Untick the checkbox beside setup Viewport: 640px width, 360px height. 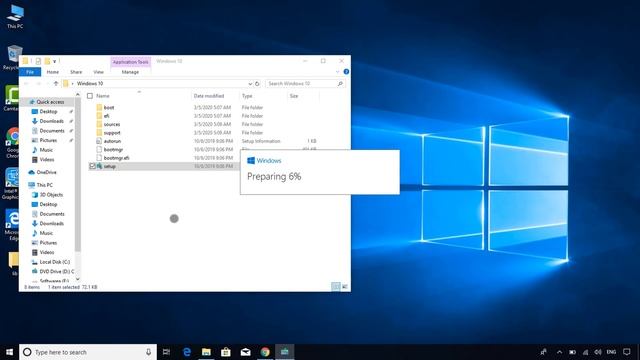pyautogui.click(x=92, y=166)
